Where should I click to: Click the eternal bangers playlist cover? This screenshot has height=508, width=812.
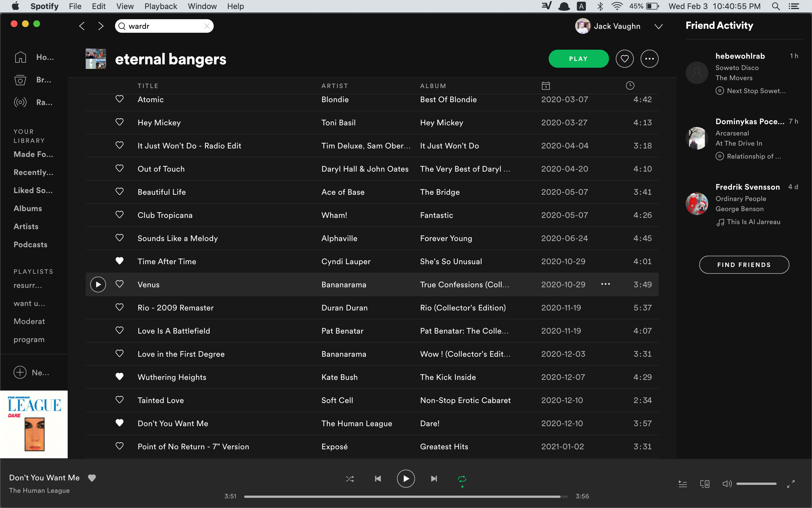[x=96, y=59]
